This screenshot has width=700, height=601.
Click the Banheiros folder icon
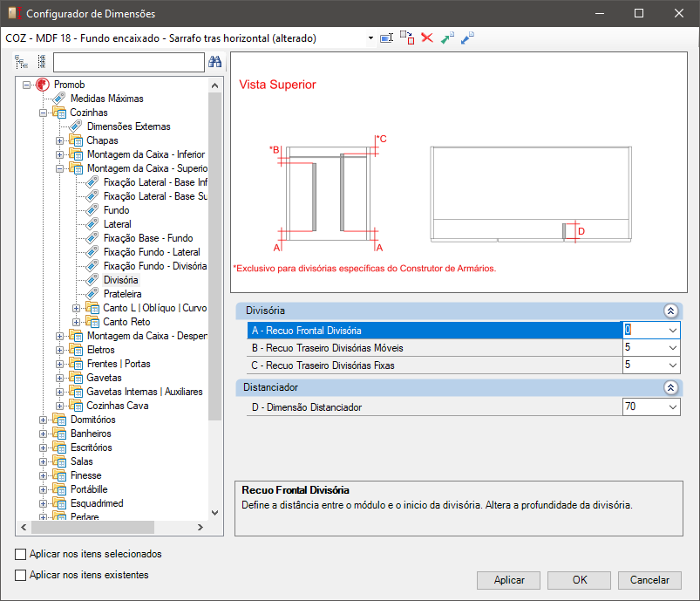59,434
